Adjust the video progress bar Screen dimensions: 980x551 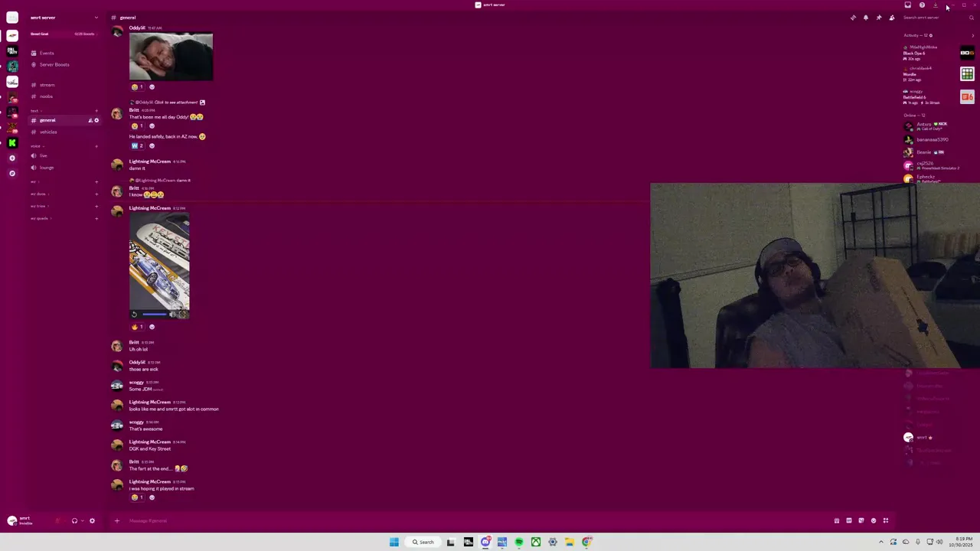coord(155,314)
